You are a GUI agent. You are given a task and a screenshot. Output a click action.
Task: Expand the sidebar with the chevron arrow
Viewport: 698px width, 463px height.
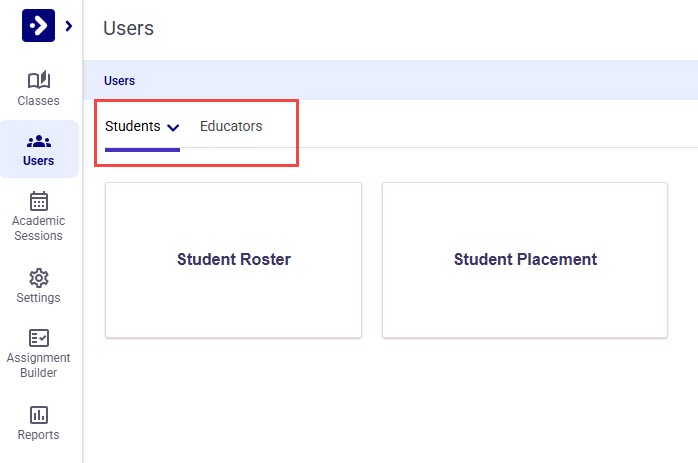coord(68,26)
